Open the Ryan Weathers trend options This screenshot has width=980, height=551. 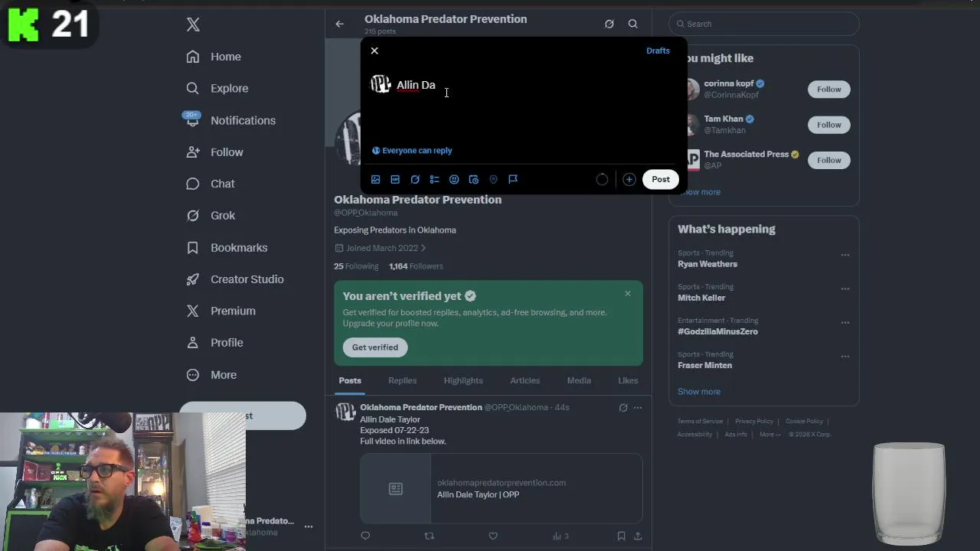(845, 255)
